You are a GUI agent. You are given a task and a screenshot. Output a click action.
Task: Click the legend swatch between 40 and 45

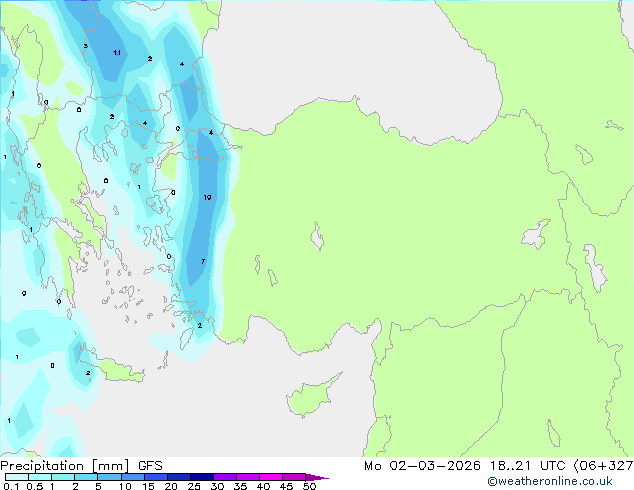coord(271,477)
